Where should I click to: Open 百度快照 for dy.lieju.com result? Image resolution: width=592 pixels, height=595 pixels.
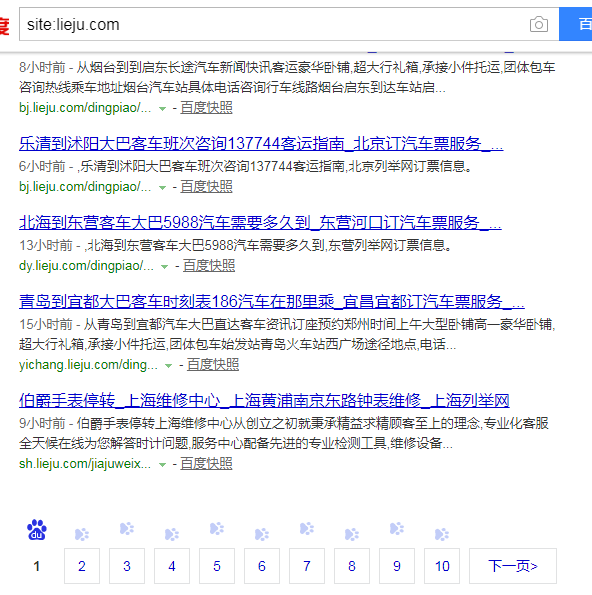[x=209, y=266]
